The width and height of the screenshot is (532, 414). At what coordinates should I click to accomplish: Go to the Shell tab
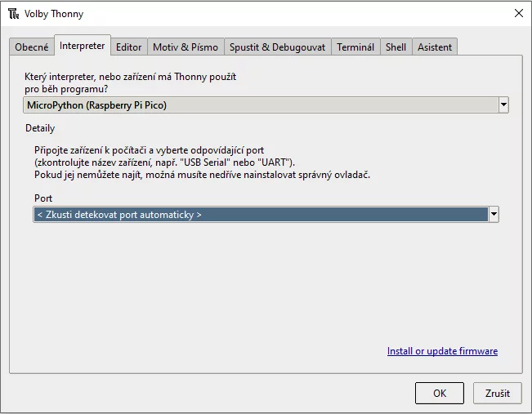pyautogui.click(x=396, y=47)
